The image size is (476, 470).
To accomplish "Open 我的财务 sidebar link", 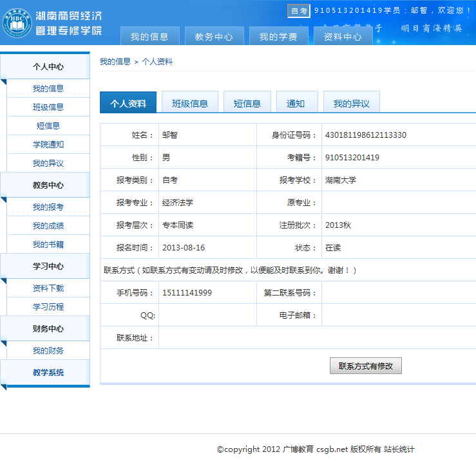I will coord(48,350).
